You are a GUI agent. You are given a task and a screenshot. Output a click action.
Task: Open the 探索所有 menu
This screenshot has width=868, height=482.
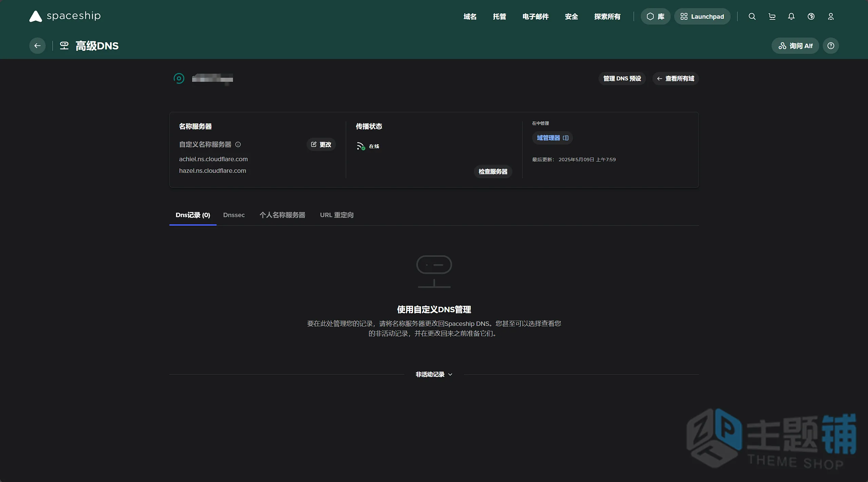click(607, 16)
